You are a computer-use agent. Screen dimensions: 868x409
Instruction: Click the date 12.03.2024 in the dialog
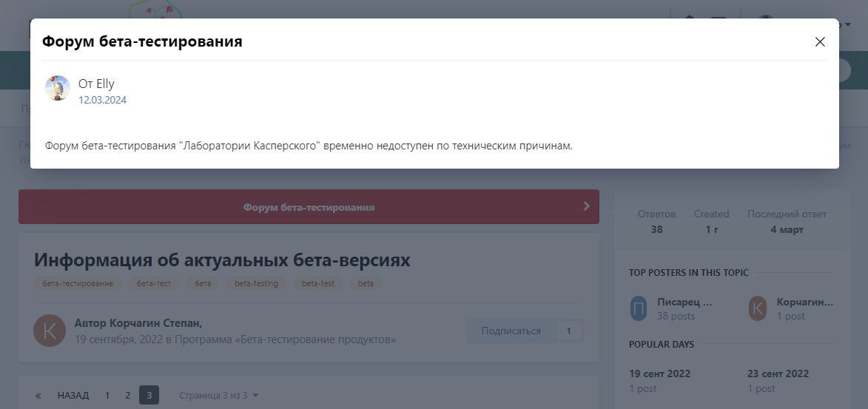click(102, 100)
